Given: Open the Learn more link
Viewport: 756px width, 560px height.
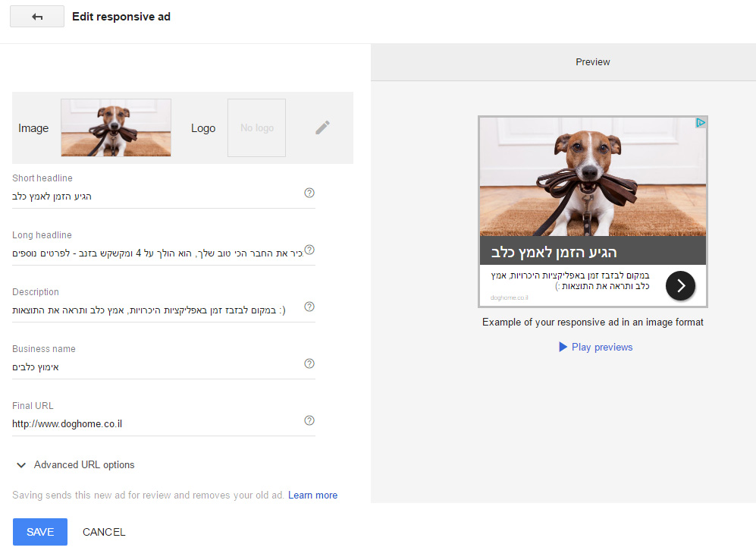Looking at the screenshot, I should (312, 495).
